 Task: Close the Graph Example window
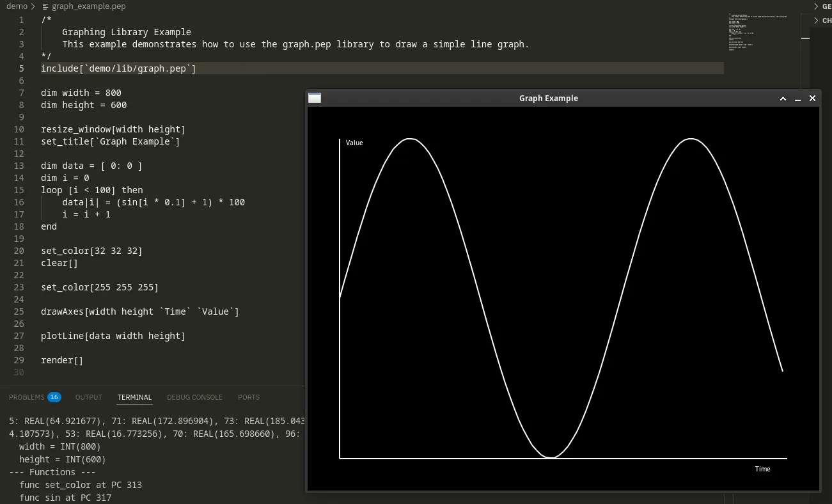point(812,98)
